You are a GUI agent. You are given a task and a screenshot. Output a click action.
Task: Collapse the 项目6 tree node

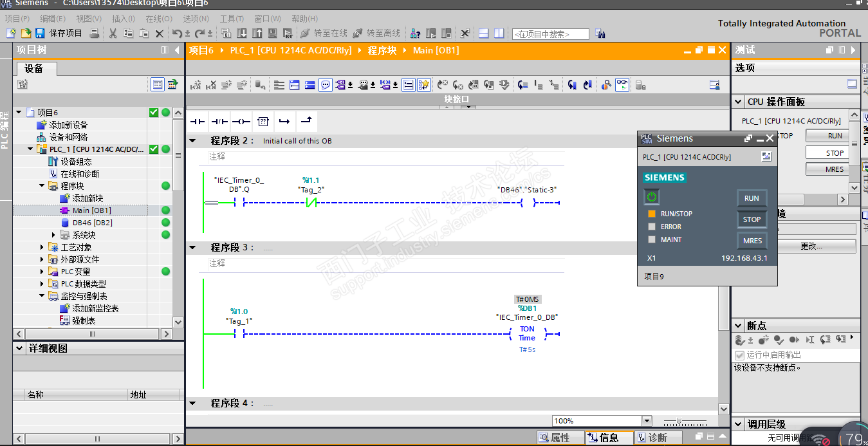tap(19, 113)
